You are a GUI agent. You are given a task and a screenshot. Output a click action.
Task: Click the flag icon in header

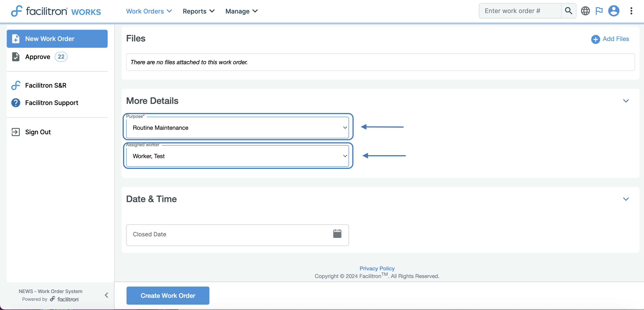click(599, 11)
